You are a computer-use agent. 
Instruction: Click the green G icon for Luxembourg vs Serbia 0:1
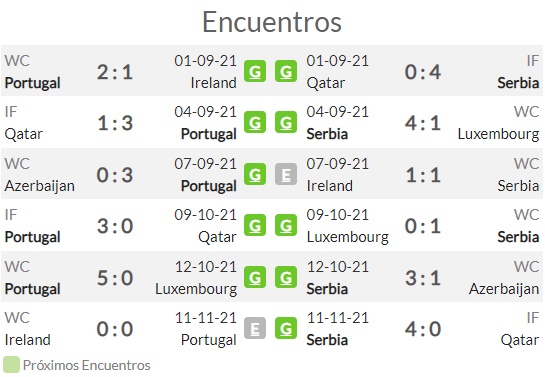[x=286, y=226]
